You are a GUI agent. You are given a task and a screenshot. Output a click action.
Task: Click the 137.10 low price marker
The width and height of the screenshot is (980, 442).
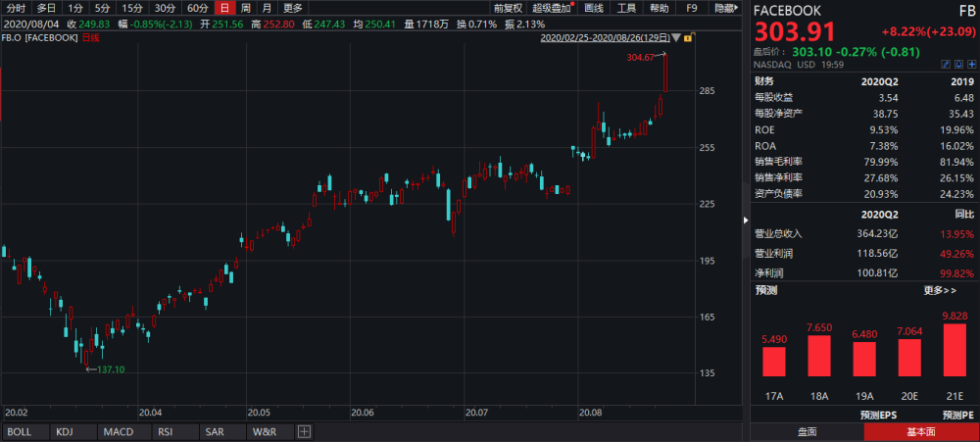(x=111, y=369)
